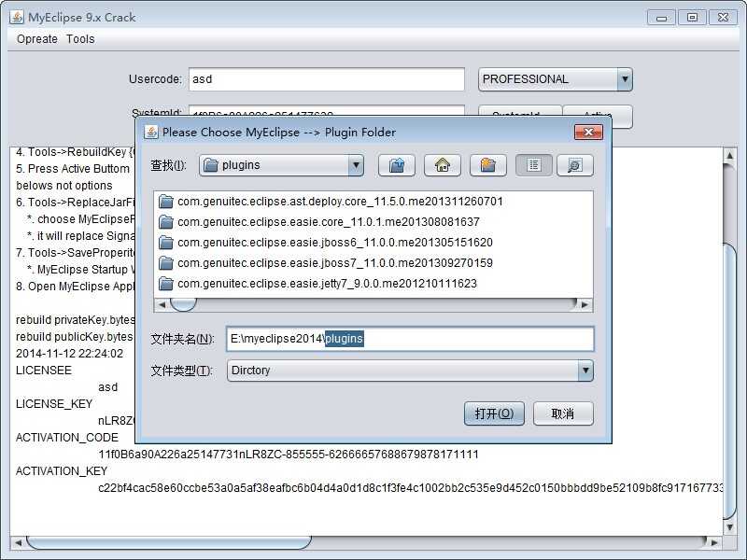This screenshot has width=747, height=560.
Task: Minimize the MyEclipse 9.x Crack window
Action: (661, 18)
